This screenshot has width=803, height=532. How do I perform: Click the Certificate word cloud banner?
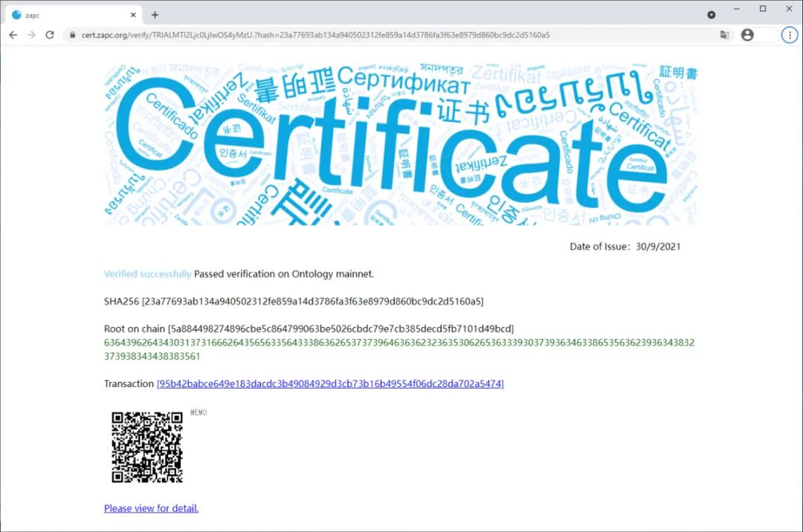(401, 144)
